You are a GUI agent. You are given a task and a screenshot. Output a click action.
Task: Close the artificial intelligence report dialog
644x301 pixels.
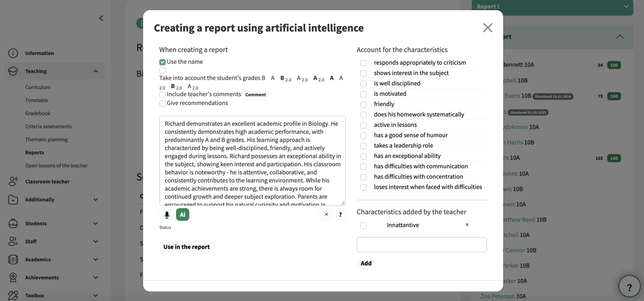pyautogui.click(x=488, y=28)
